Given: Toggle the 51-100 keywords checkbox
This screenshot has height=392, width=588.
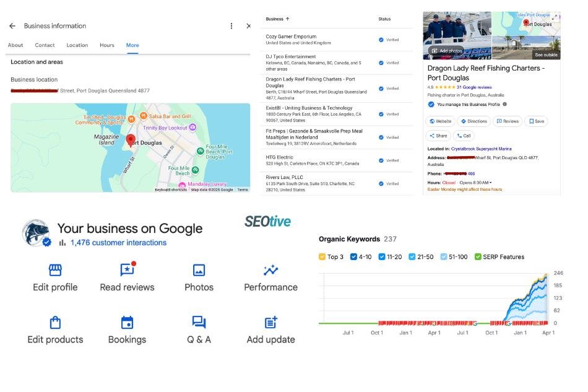Looking at the screenshot, I should click(x=443, y=256).
